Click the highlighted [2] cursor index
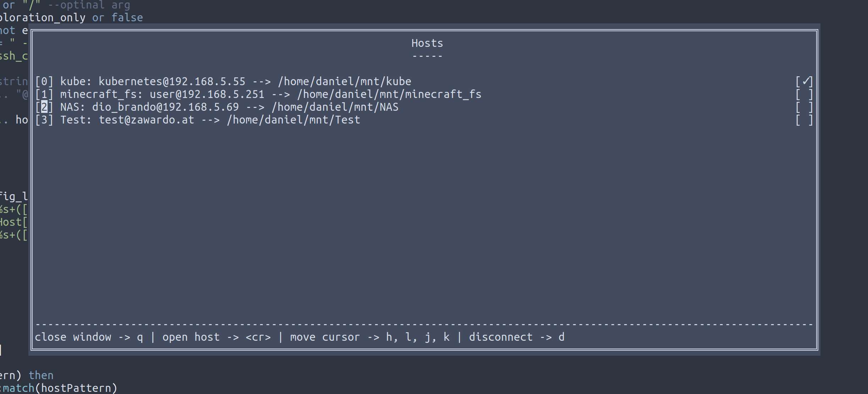This screenshot has height=394, width=868. [44, 107]
